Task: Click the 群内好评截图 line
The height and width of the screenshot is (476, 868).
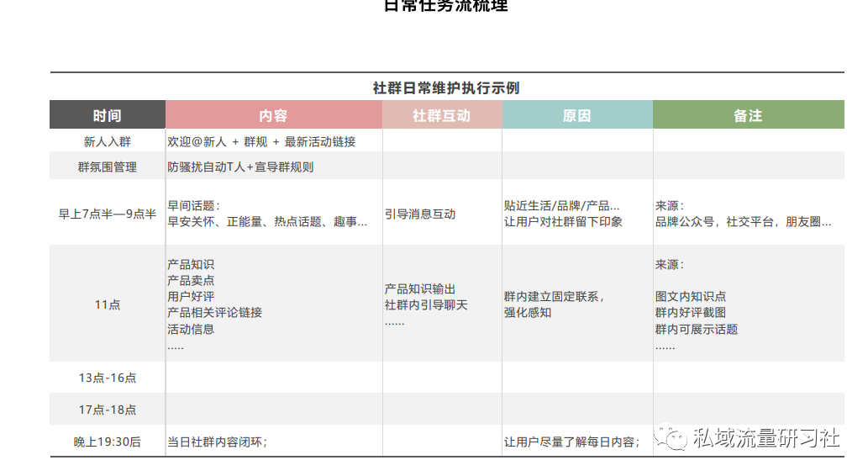Action: [x=691, y=313]
